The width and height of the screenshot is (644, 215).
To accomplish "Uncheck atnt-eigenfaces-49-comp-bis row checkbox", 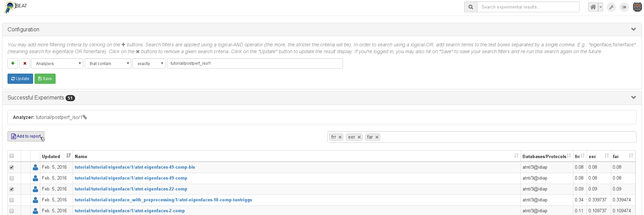I will click(12, 167).
